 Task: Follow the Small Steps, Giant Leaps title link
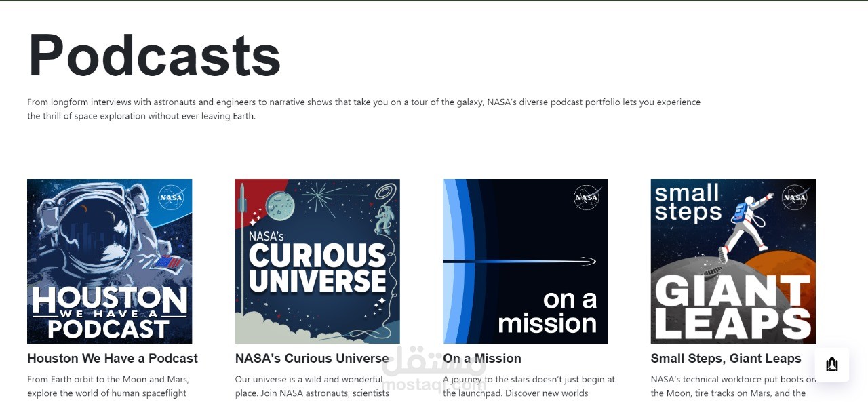[726, 359]
